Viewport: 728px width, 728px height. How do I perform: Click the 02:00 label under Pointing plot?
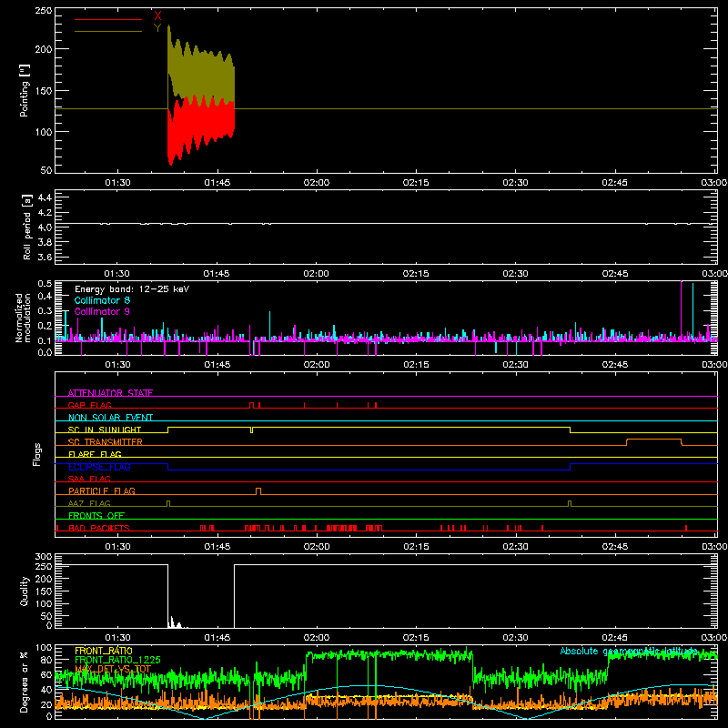pyautogui.click(x=317, y=183)
